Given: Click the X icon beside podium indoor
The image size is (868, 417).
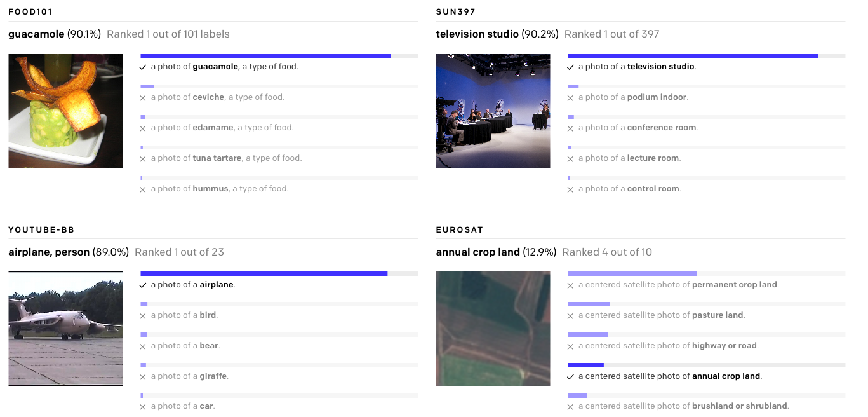Looking at the screenshot, I should 570,98.
